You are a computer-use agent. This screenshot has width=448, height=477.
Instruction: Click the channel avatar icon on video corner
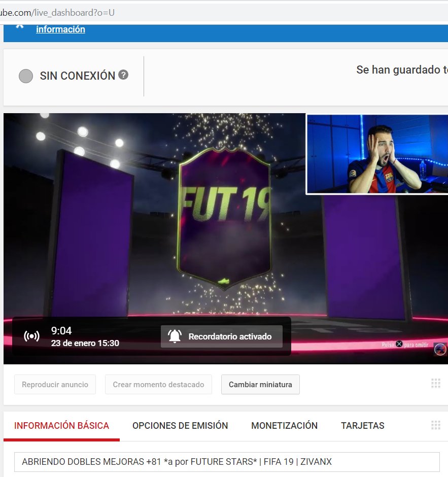click(440, 349)
